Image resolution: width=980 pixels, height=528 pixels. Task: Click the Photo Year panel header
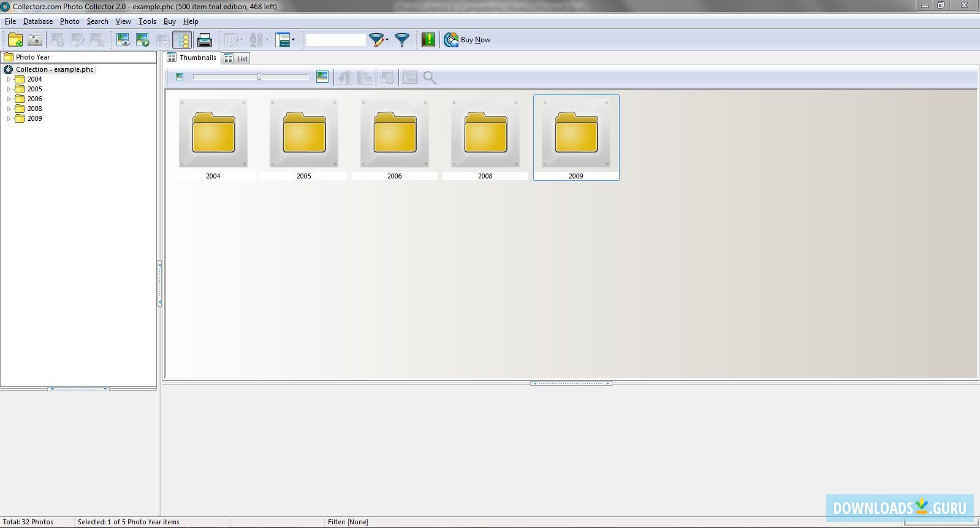point(78,57)
